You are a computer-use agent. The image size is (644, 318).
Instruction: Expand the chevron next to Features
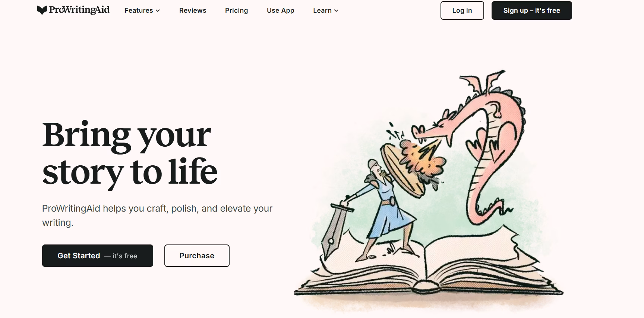coord(158,11)
